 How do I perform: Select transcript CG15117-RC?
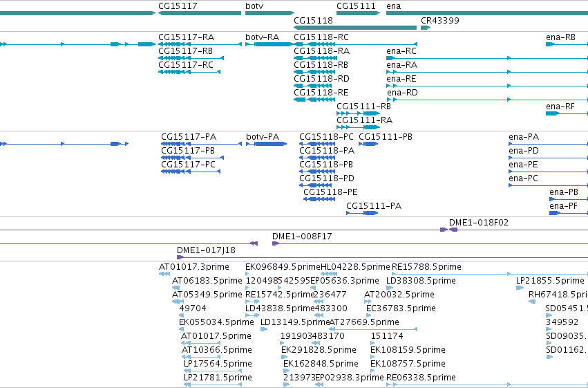186,65
